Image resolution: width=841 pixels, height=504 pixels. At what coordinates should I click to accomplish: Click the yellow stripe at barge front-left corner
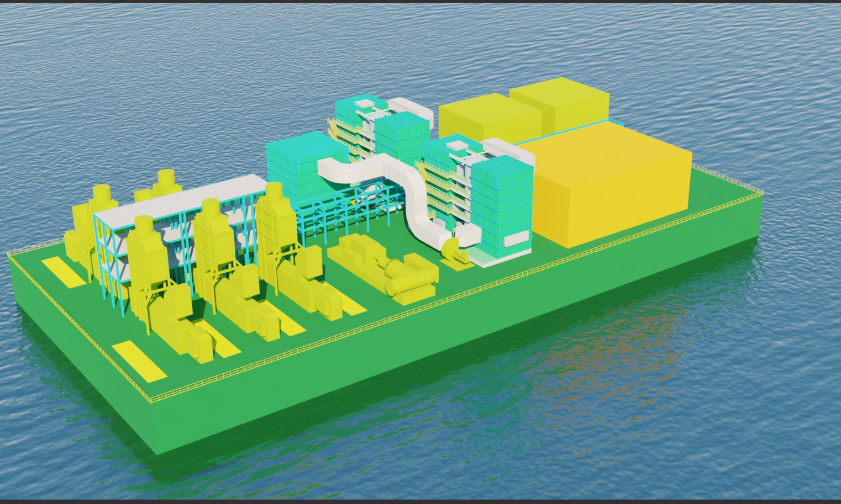tap(139, 360)
